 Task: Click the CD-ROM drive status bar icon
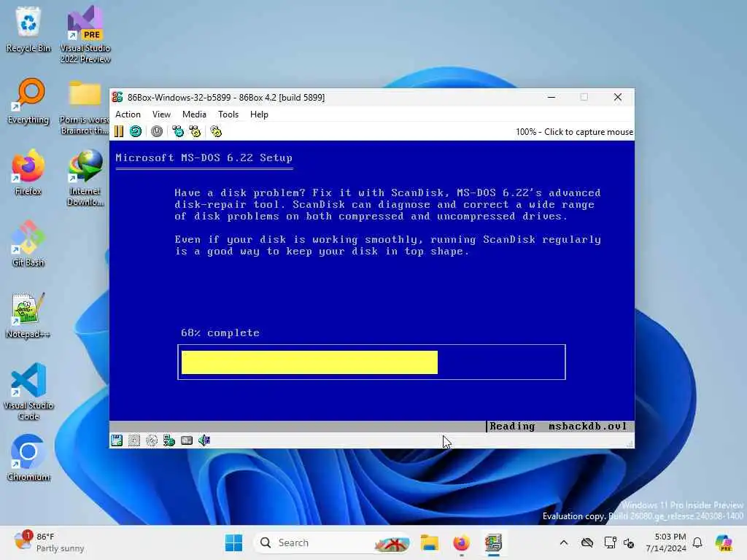[x=152, y=440]
